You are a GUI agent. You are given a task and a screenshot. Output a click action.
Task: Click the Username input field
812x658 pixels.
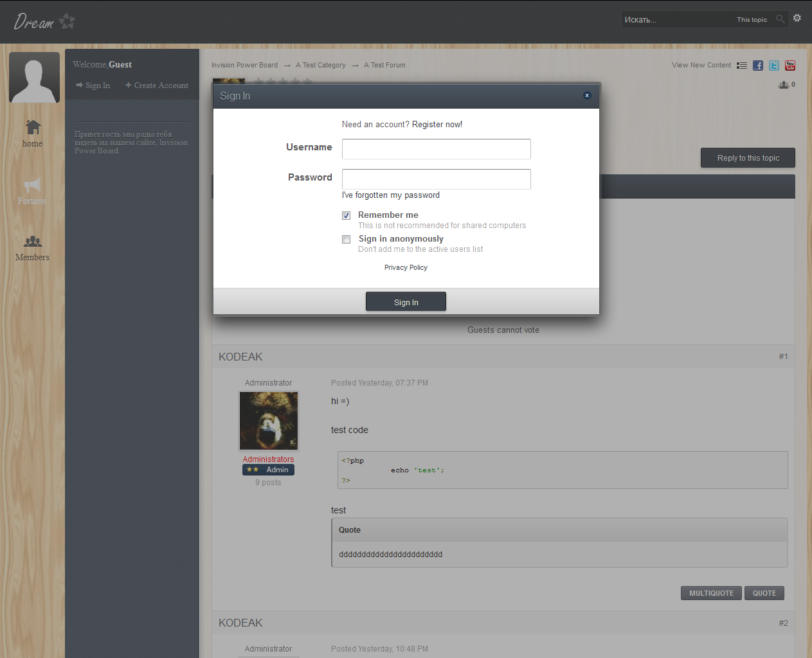pyautogui.click(x=436, y=149)
